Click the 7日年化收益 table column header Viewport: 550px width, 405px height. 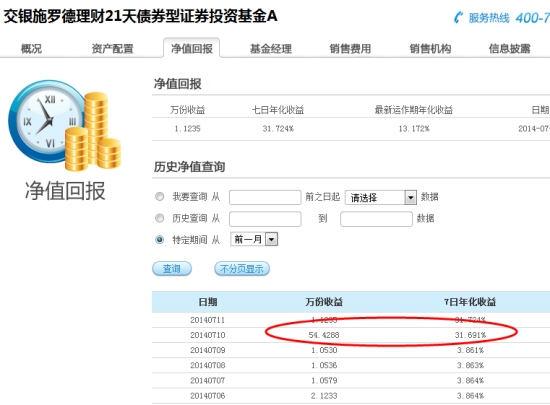click(x=470, y=302)
